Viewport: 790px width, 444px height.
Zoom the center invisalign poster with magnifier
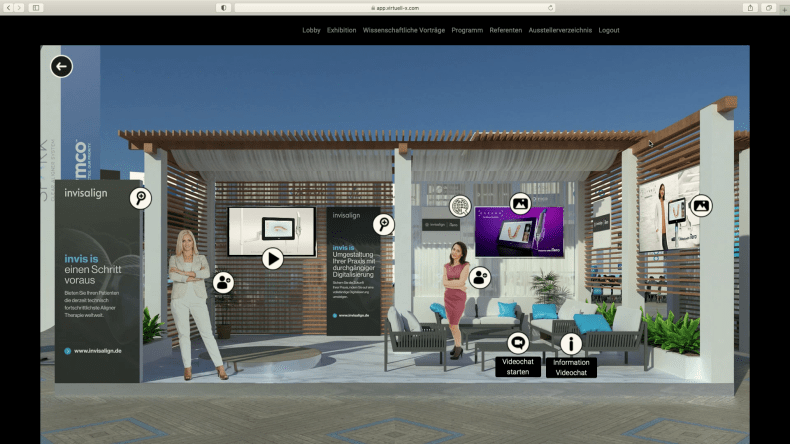click(x=384, y=224)
